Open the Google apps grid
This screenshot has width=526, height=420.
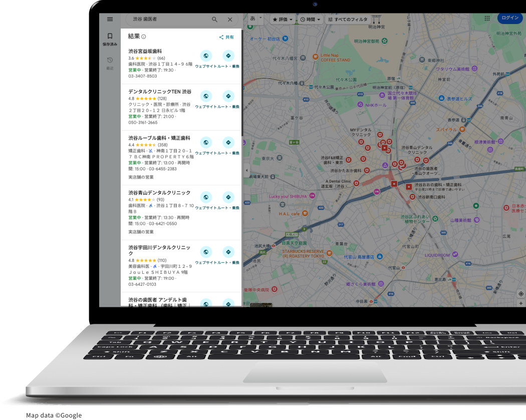click(487, 18)
